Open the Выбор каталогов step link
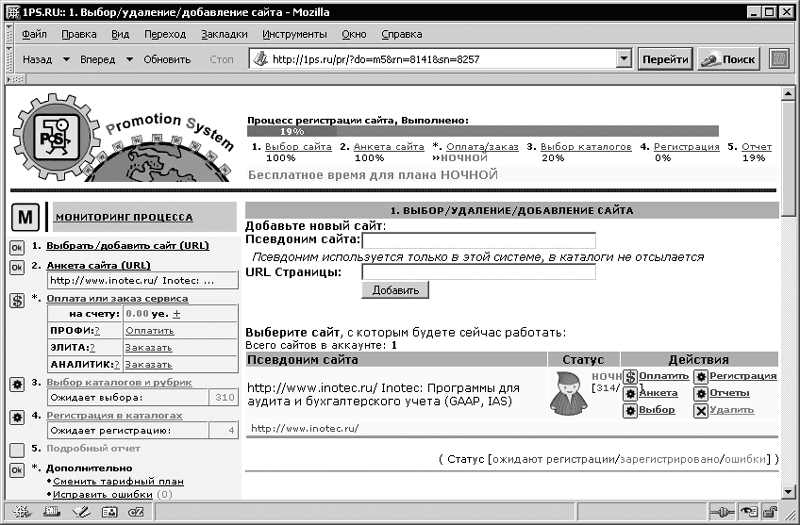 (586, 147)
